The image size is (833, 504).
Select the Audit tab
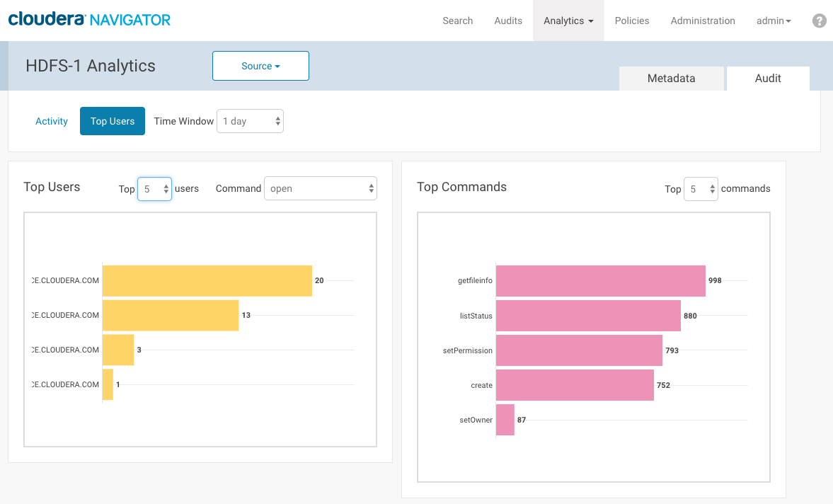tap(768, 79)
